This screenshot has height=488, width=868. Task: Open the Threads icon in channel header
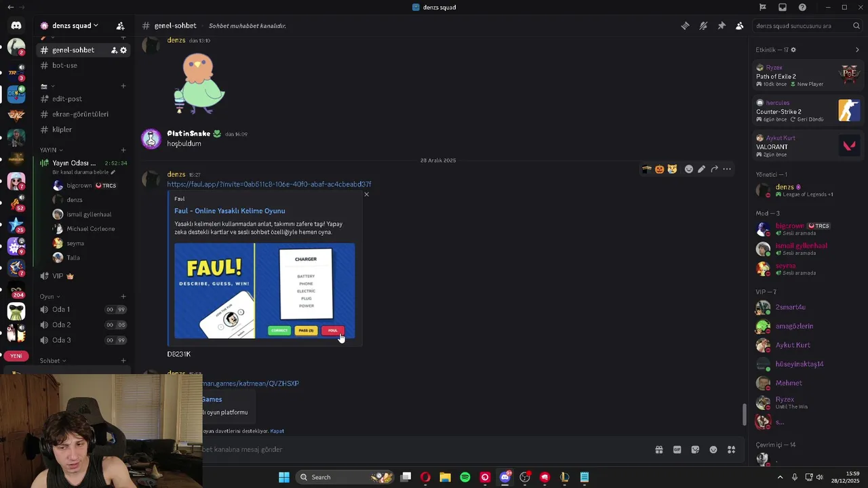pyautogui.click(x=685, y=26)
